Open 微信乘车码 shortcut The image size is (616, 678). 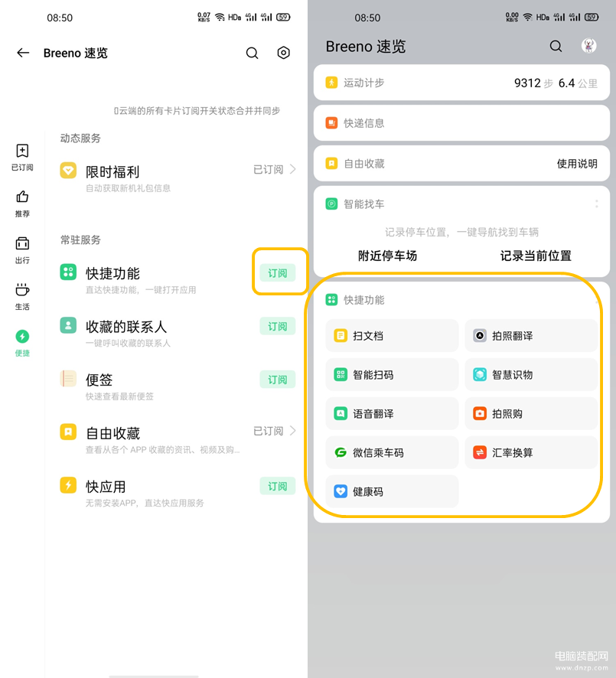[x=392, y=452]
